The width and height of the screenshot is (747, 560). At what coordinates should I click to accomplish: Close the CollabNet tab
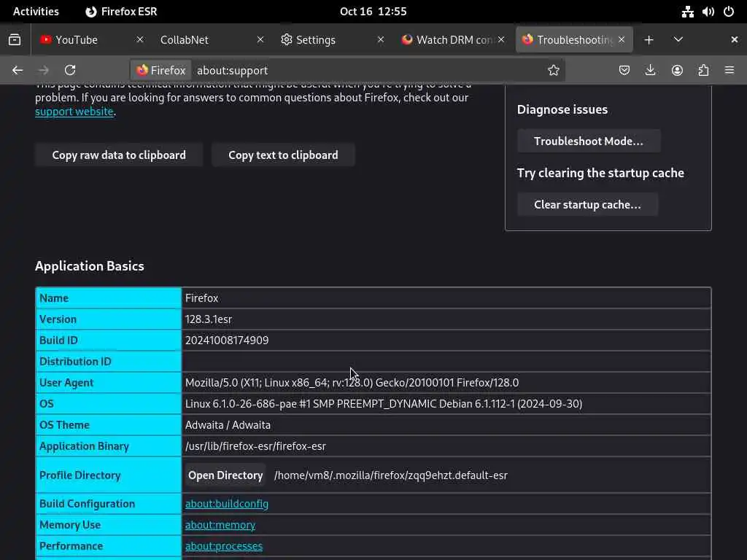[x=260, y=39]
